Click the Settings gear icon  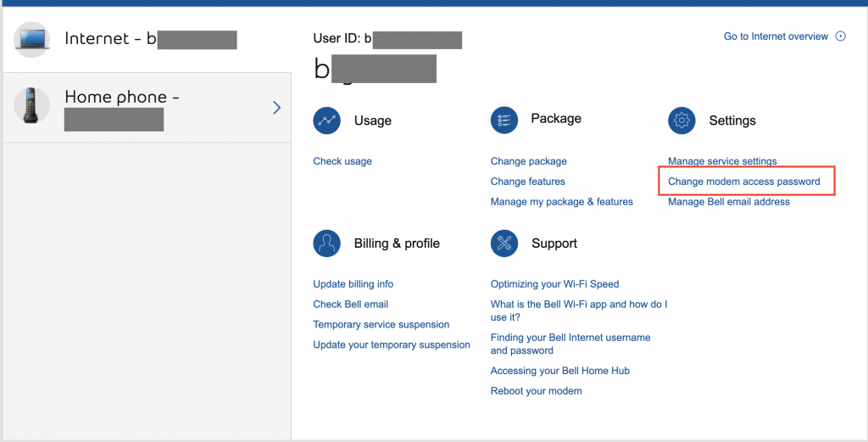[x=682, y=120]
